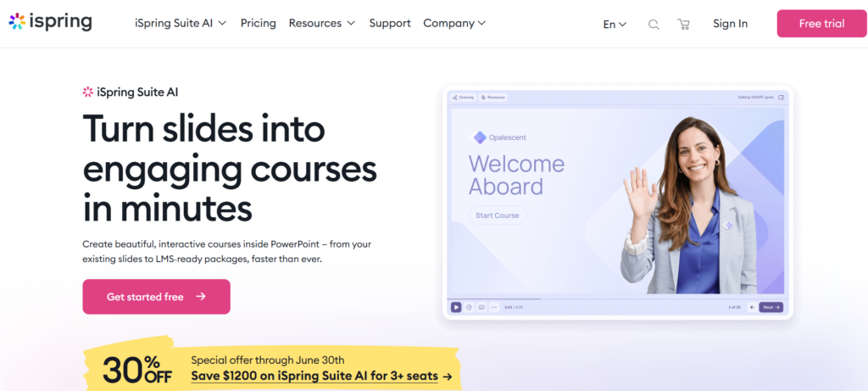Screen dimensions: 868x391
Task: Open the search magnifier icon
Action: point(654,25)
